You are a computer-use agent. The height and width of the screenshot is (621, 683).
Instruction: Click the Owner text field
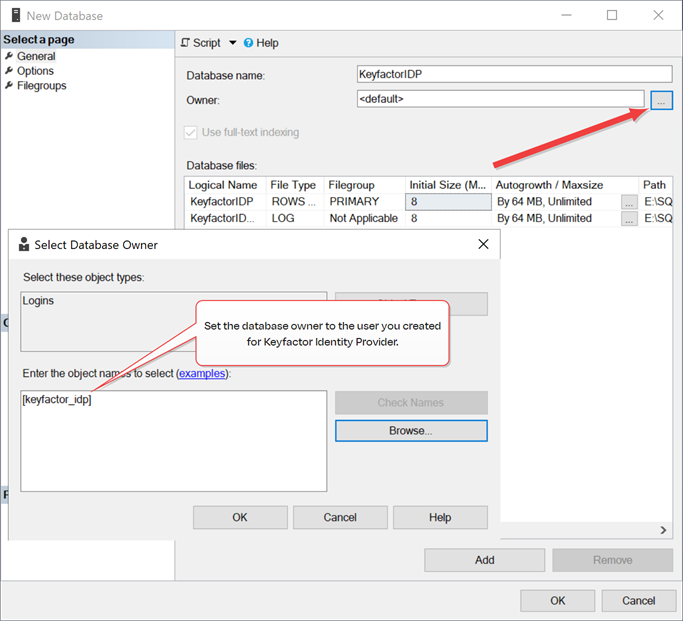(x=499, y=99)
